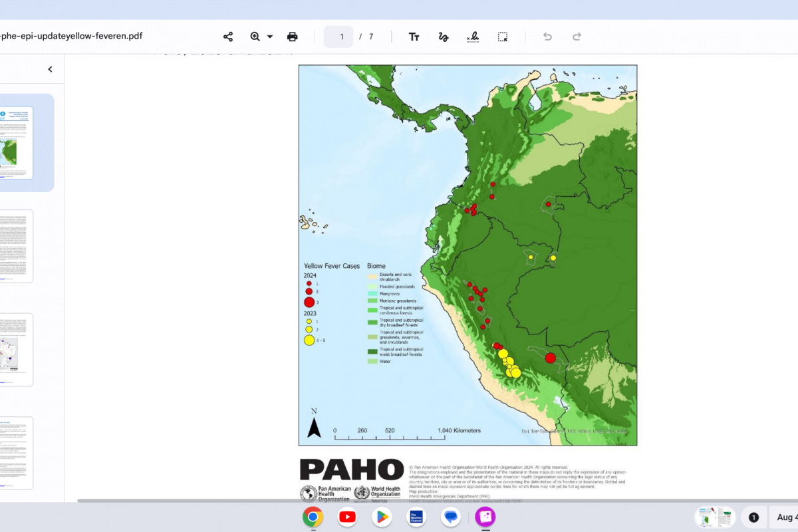The height and width of the screenshot is (532, 798).
Task: Undo the last edit
Action: click(547, 37)
